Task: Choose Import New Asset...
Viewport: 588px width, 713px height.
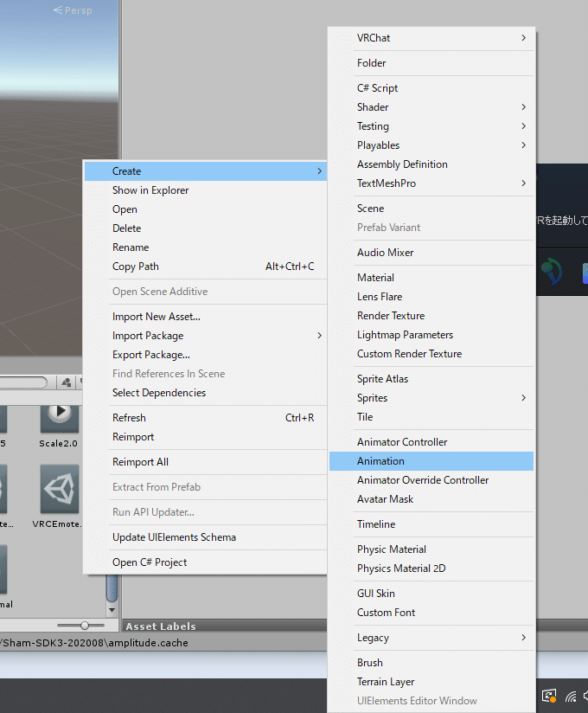Action: (206, 317)
